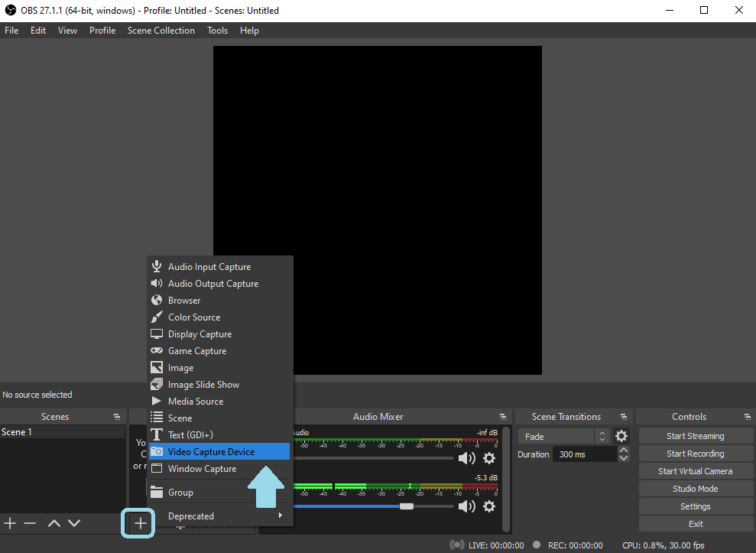Remove the selected scene with minus icon

30,524
